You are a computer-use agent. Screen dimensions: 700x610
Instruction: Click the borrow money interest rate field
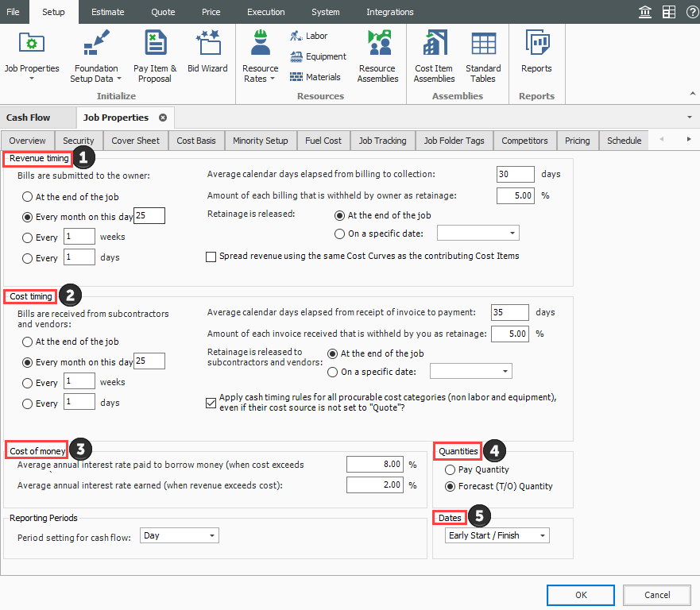point(375,465)
